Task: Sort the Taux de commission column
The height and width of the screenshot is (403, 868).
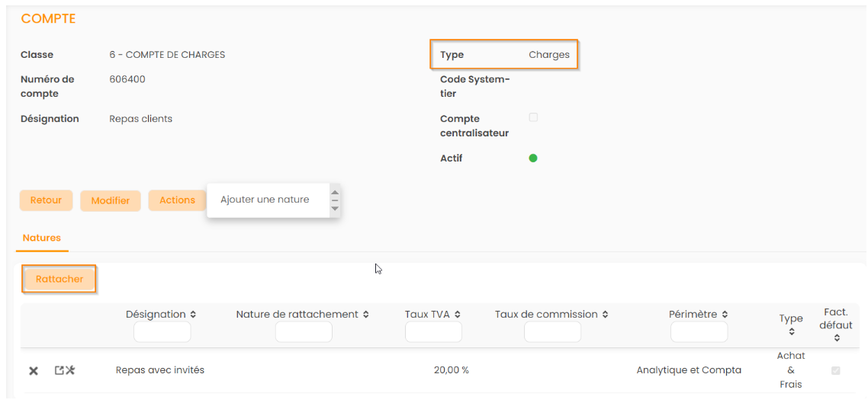Action: [x=605, y=315]
